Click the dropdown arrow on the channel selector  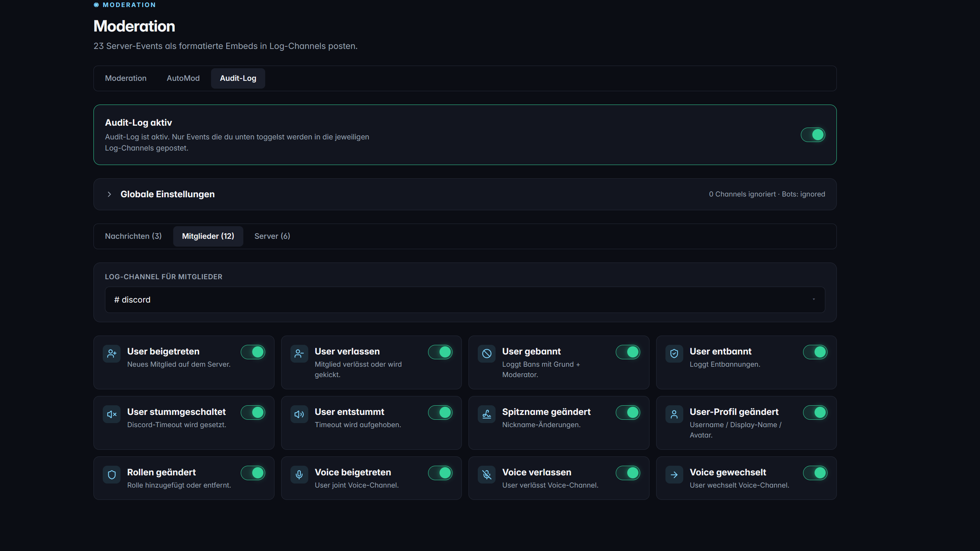pyautogui.click(x=813, y=299)
